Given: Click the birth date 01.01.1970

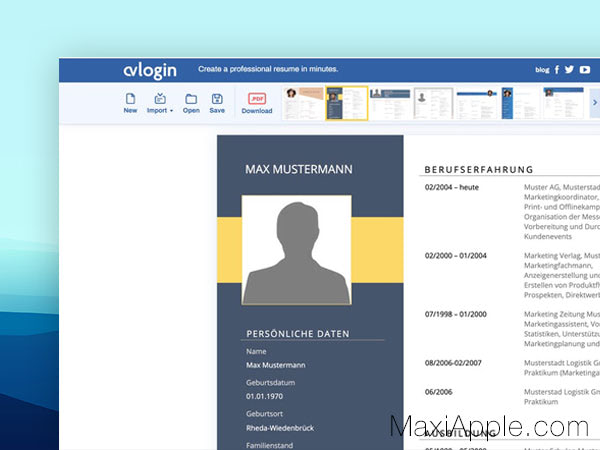Looking at the screenshot, I should click(x=264, y=396).
